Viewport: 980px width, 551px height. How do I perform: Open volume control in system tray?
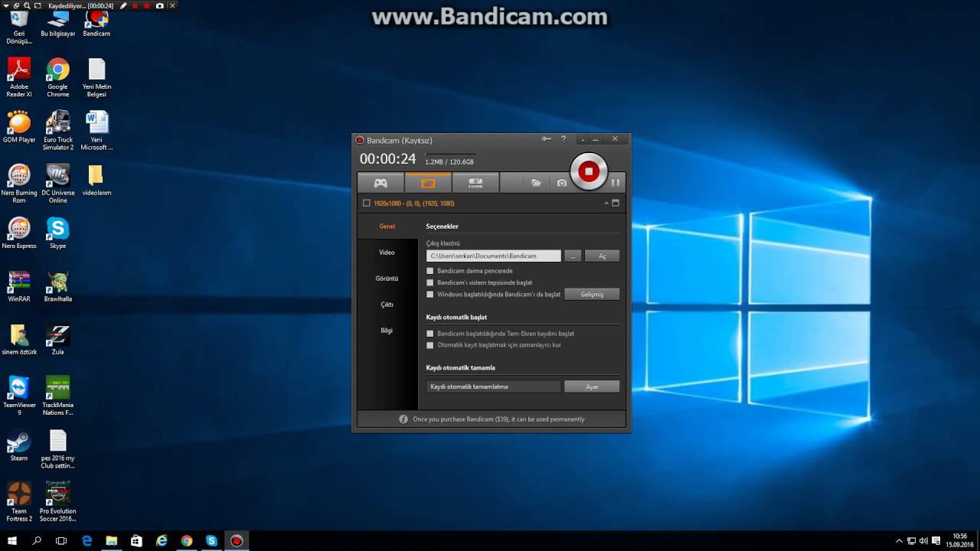[923, 540]
